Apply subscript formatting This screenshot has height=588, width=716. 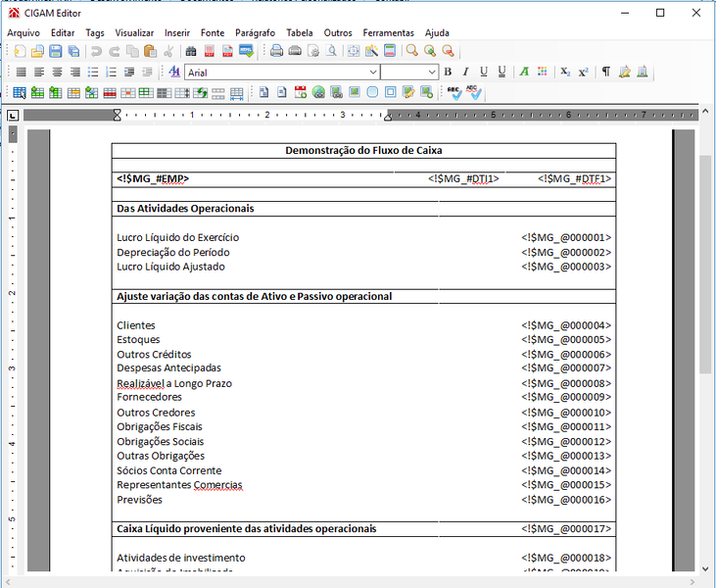pyautogui.click(x=565, y=72)
